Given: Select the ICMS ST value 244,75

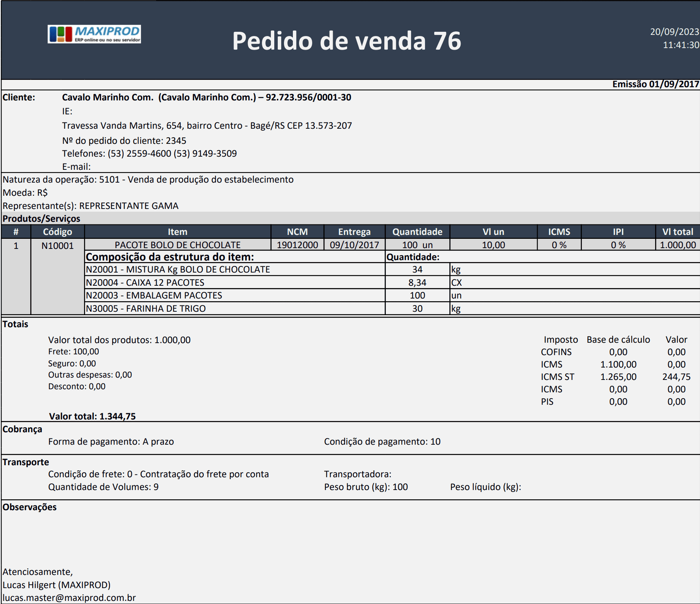Looking at the screenshot, I should click(676, 377).
